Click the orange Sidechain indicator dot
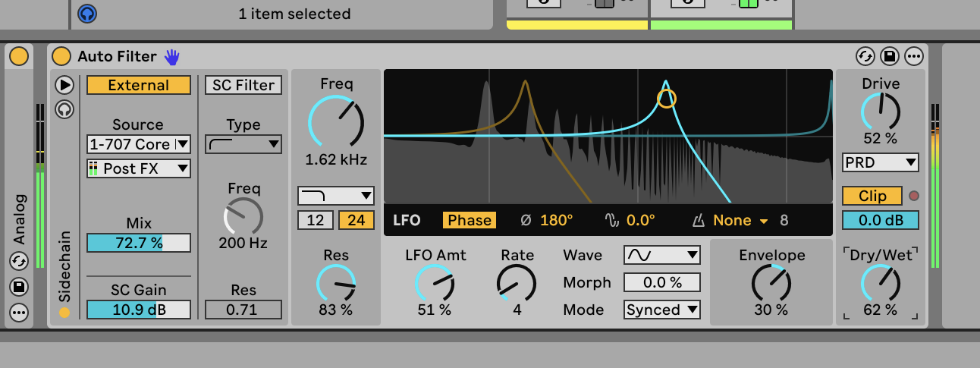Image resolution: width=980 pixels, height=368 pixels. 64,312
